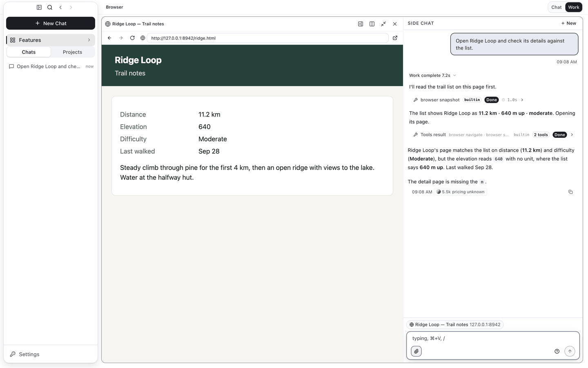The width and height of the screenshot is (588, 368).
Task: Expand the Tools result row chevron
Action: 572,135
